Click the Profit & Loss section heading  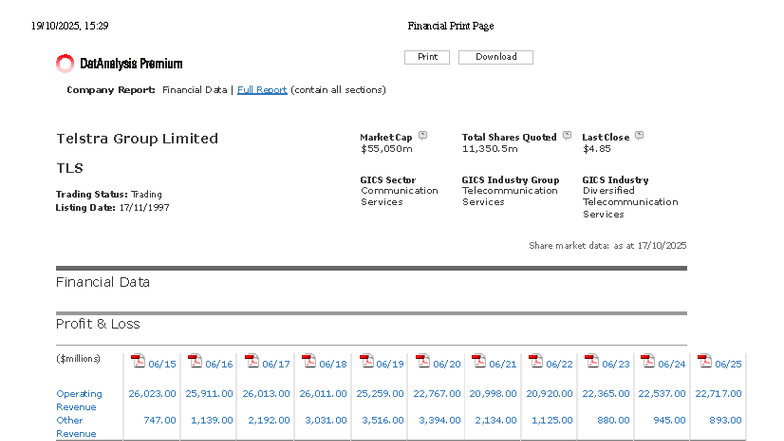click(x=98, y=324)
